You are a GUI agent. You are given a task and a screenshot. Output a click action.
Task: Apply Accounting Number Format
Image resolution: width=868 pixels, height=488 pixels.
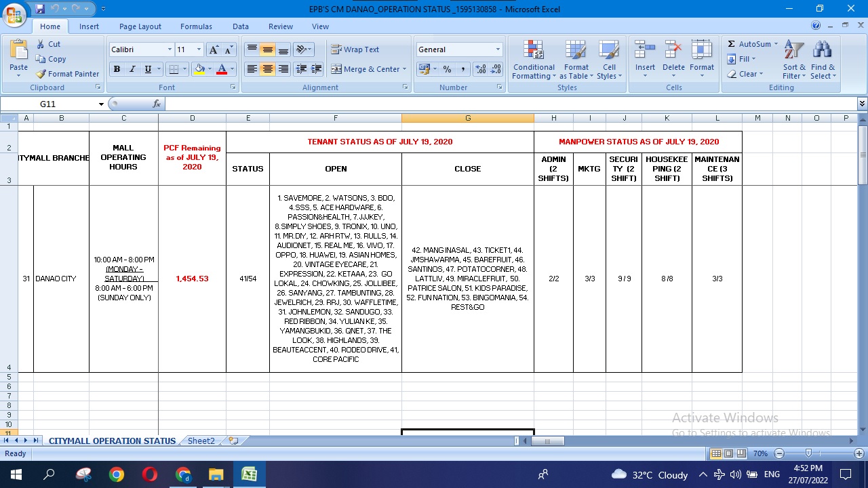click(423, 69)
